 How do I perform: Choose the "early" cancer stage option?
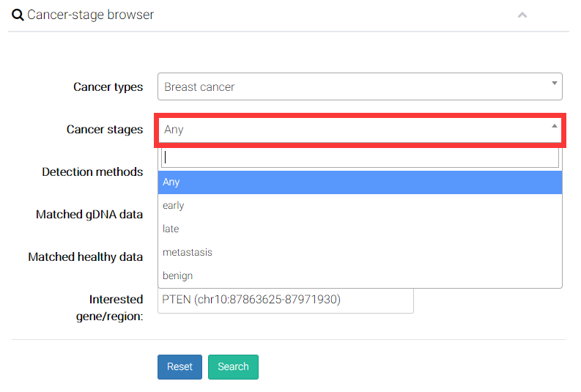pos(360,206)
